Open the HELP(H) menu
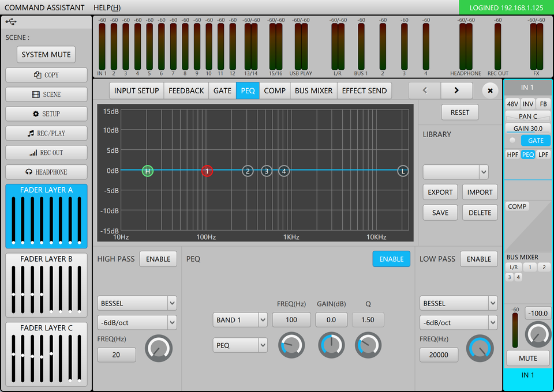The image size is (554, 392). (107, 7)
